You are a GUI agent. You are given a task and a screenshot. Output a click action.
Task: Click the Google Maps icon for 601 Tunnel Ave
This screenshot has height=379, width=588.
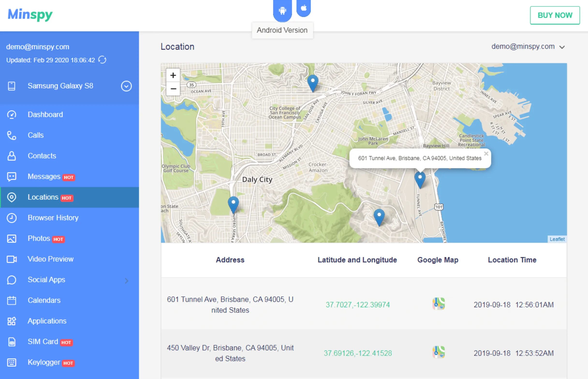tap(439, 304)
